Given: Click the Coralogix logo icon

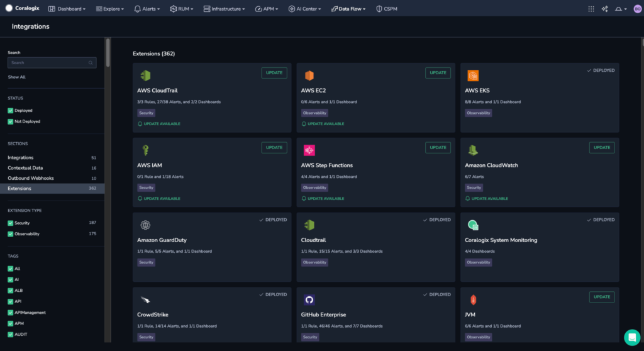Looking at the screenshot, I should 9,8.
